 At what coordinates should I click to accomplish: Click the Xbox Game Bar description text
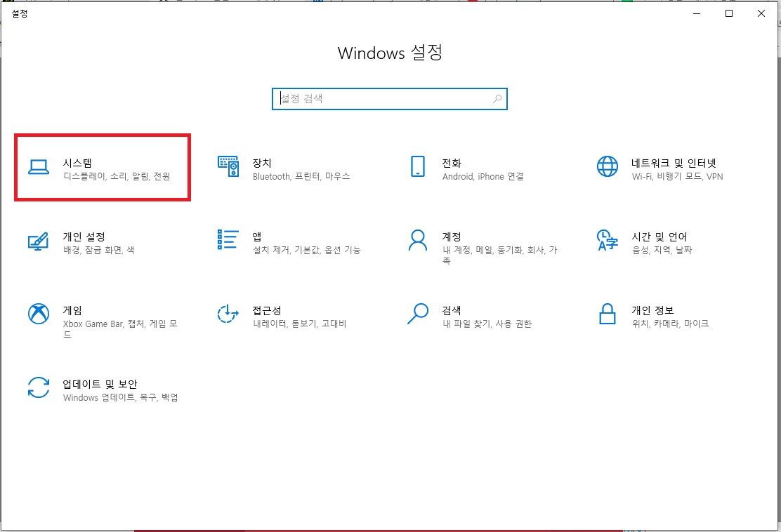[120, 328]
